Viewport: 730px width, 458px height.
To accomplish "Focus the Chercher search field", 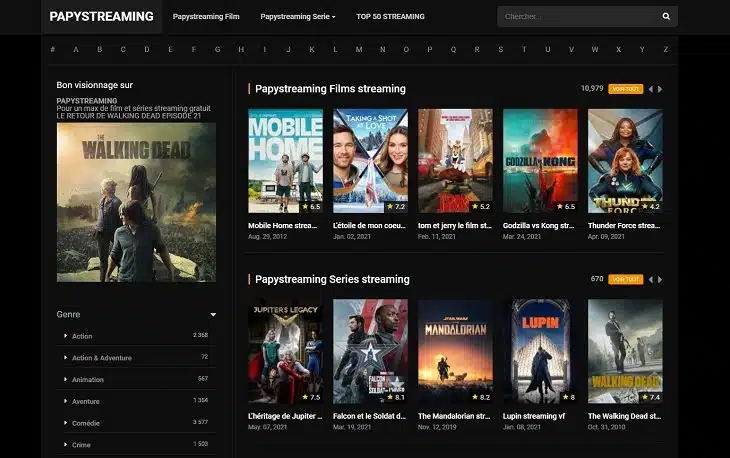I will 579,16.
